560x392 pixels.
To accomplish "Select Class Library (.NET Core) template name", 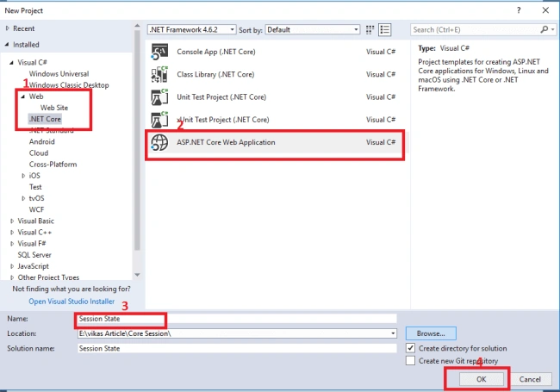I will [215, 74].
